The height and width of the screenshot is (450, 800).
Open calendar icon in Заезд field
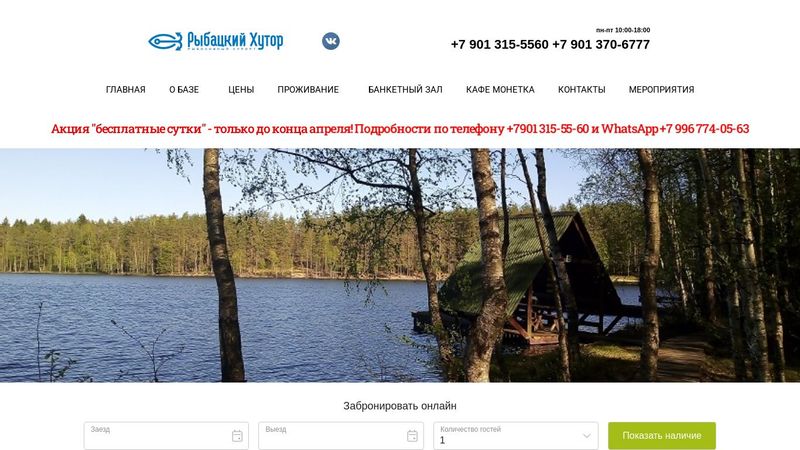(237, 436)
